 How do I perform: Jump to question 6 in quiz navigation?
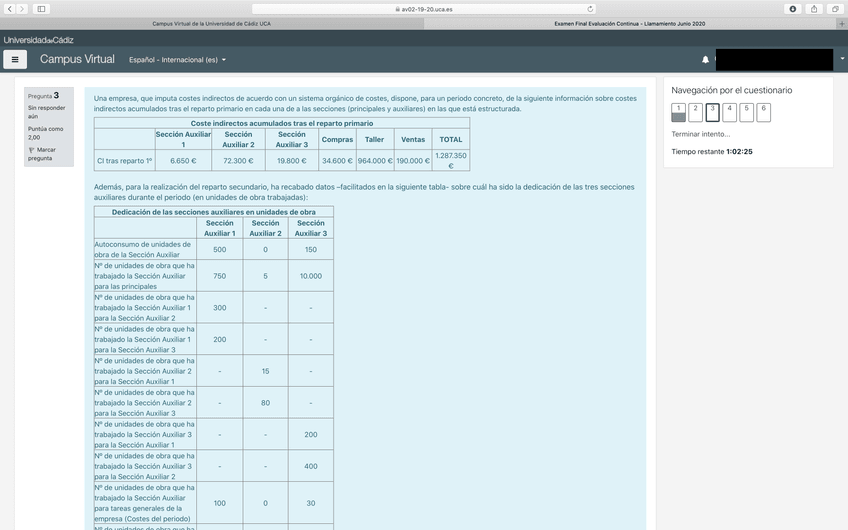pos(764,112)
